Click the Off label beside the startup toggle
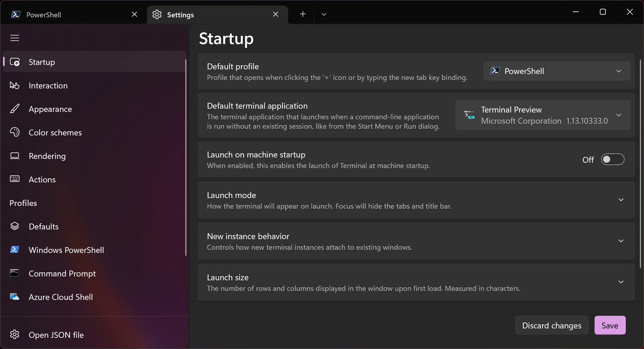 [x=588, y=160]
